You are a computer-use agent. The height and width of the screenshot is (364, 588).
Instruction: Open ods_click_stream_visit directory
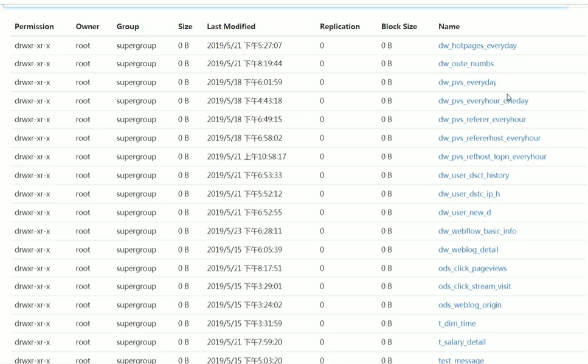pos(475,286)
